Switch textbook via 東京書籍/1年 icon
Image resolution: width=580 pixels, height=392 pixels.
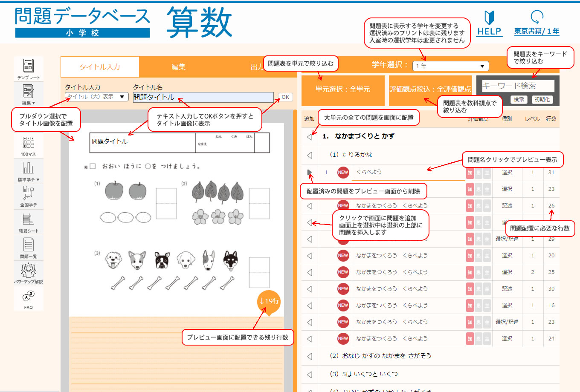[x=536, y=23]
